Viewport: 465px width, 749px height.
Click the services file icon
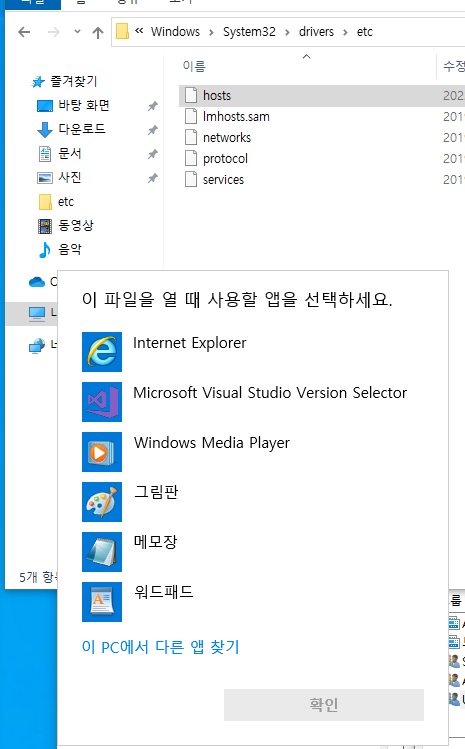191,179
